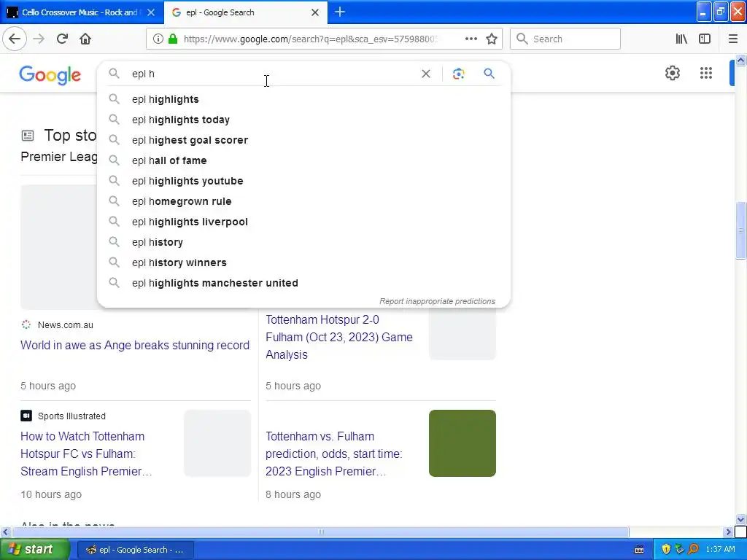Image resolution: width=747 pixels, height=560 pixels.
Task: Search by image with Google Lens
Action: point(458,74)
